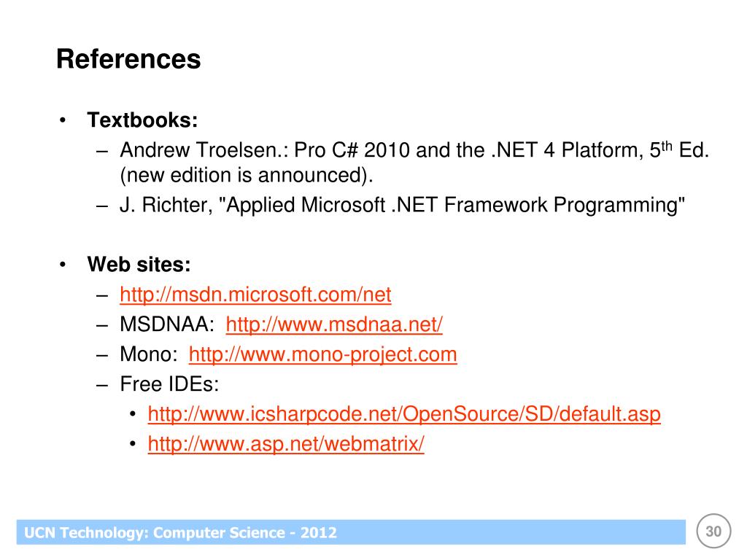The height and width of the screenshot is (560, 747).
Task: Select the "Web sites:" bold heading
Action: [139, 265]
